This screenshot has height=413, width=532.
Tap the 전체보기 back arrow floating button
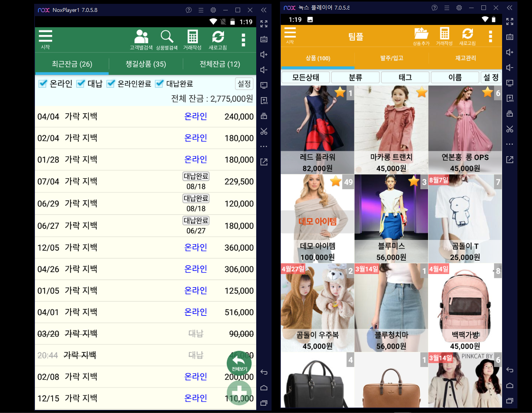tap(239, 363)
